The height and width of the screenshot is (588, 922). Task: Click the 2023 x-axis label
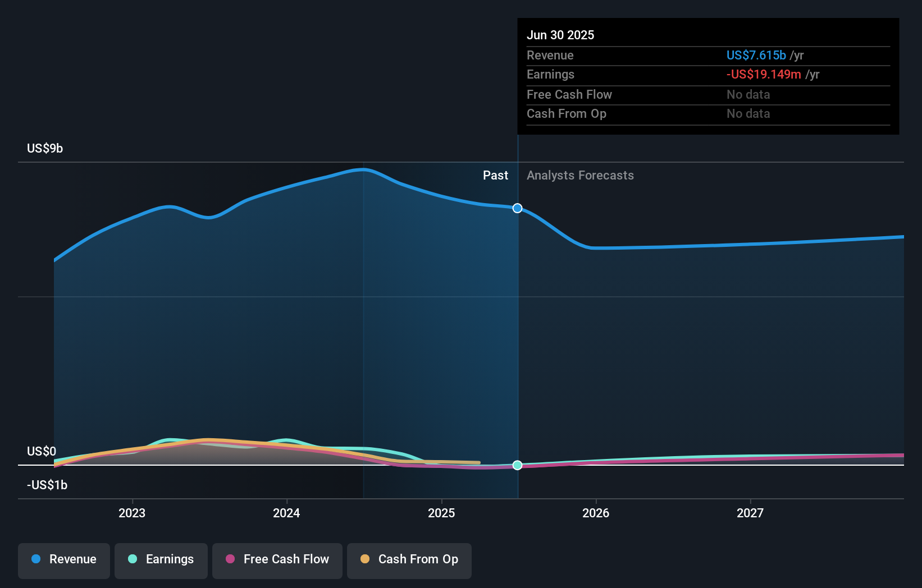(132, 513)
